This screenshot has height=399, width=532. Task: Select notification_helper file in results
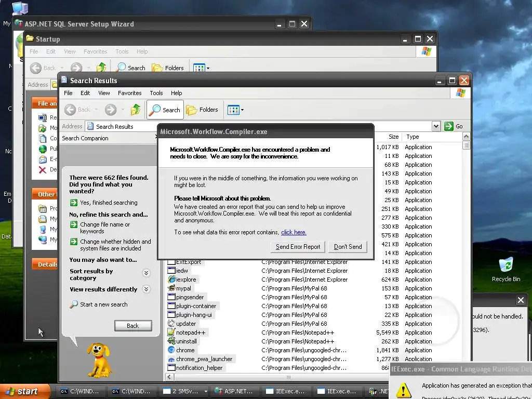tap(195, 368)
